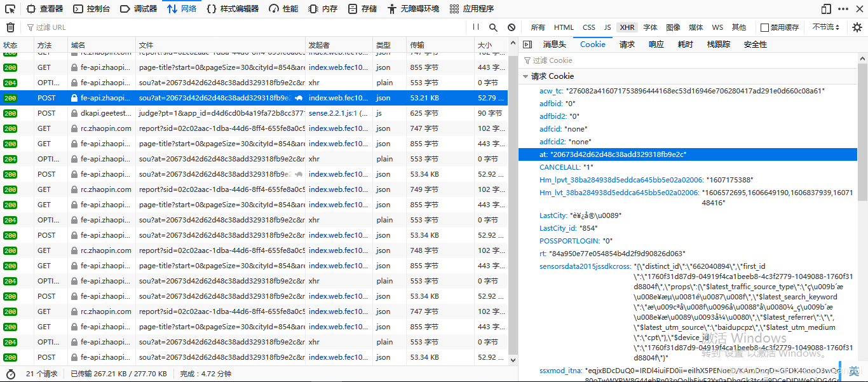Open the 栈跟踪 stack trace tab

(719, 44)
